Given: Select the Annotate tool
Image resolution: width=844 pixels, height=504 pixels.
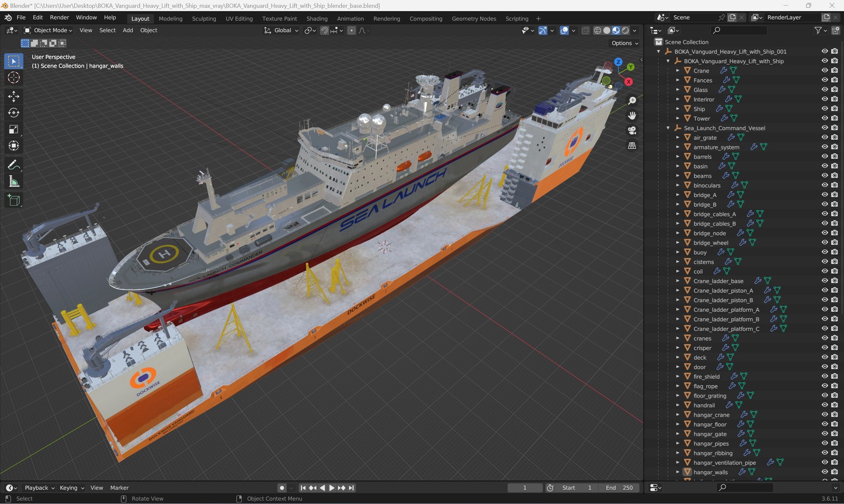Looking at the screenshot, I should pos(14,165).
